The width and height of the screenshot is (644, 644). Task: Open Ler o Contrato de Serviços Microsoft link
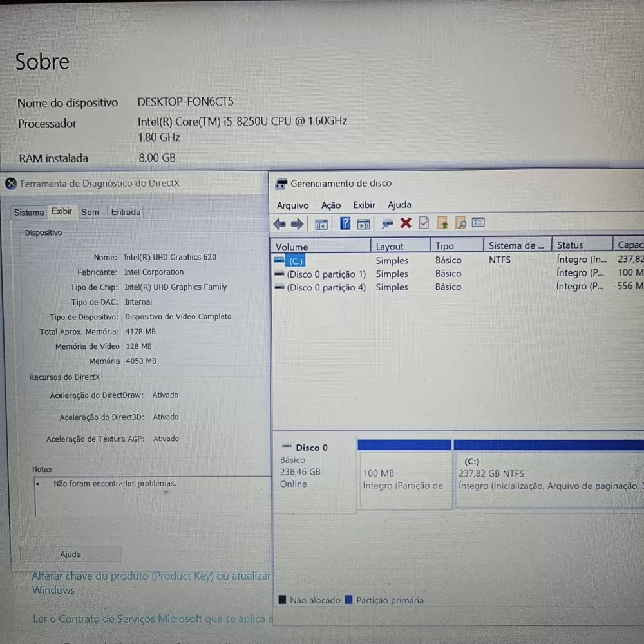click(x=153, y=618)
